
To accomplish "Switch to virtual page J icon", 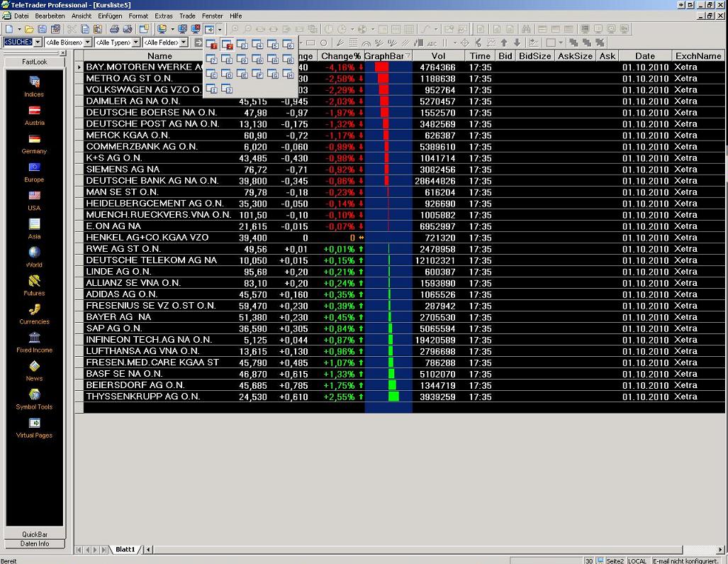I will point(227,89).
